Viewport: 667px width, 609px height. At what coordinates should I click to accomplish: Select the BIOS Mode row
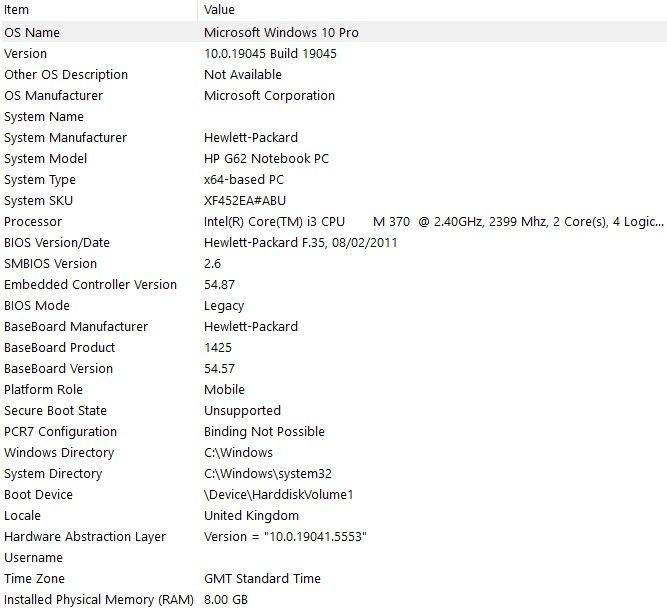click(334, 305)
